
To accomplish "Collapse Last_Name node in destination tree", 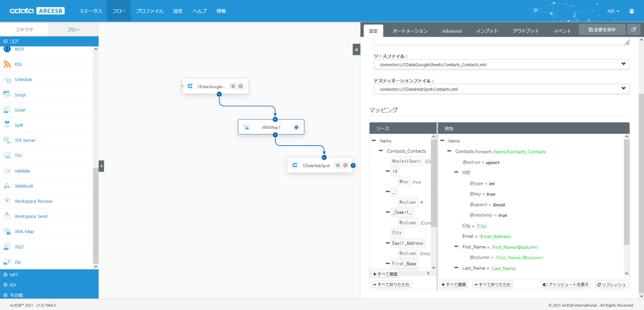I will [456, 268].
